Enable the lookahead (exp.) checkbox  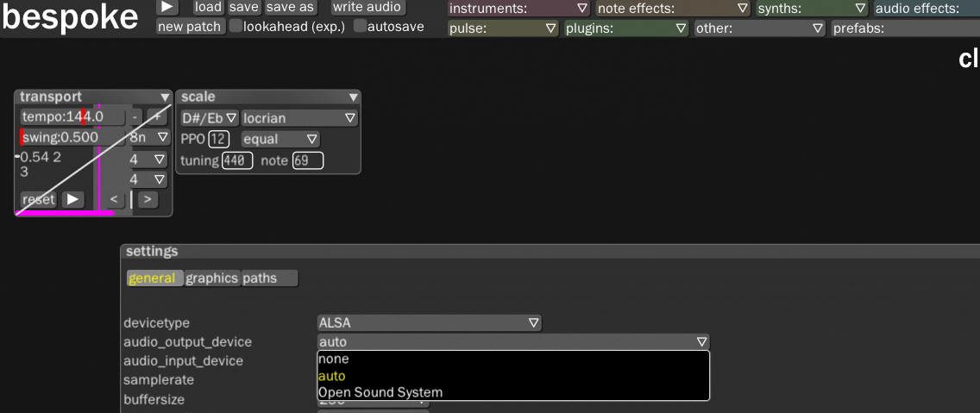coord(236,26)
